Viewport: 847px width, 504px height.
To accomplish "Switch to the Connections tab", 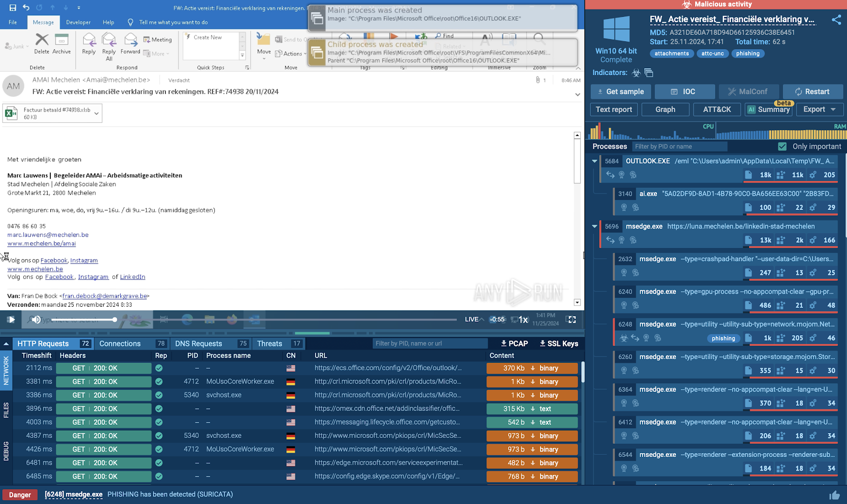I will (x=132, y=344).
